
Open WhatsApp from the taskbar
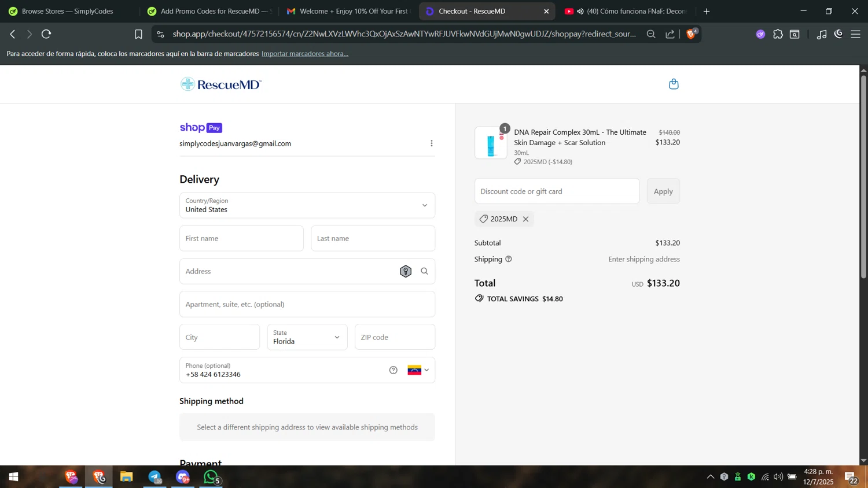(211, 477)
